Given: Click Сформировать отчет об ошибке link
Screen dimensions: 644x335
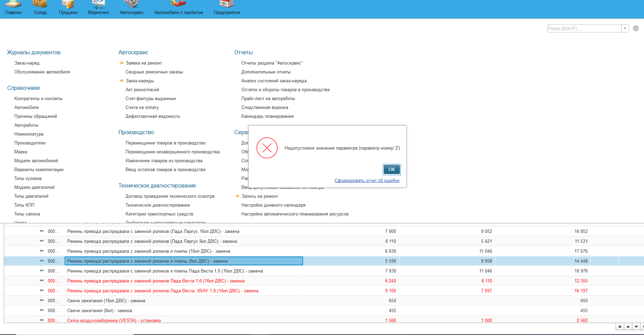Looking at the screenshot, I should click(367, 181).
